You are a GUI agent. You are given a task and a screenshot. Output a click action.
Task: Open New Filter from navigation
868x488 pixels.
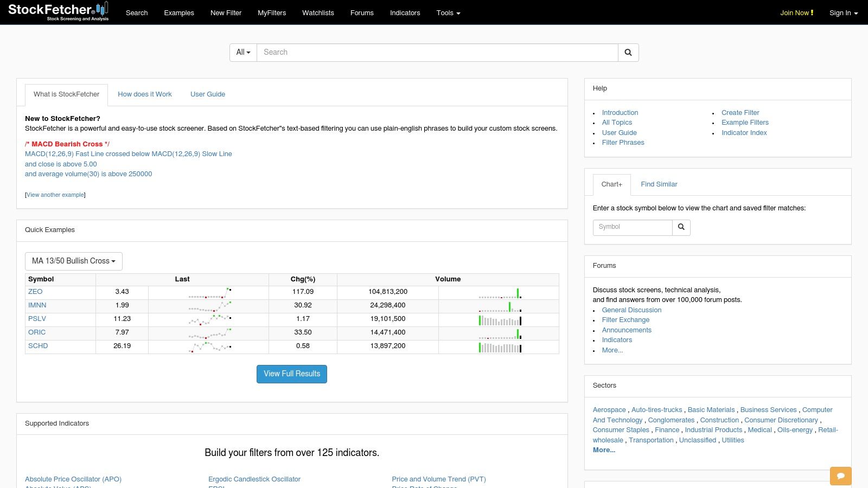[x=226, y=12]
